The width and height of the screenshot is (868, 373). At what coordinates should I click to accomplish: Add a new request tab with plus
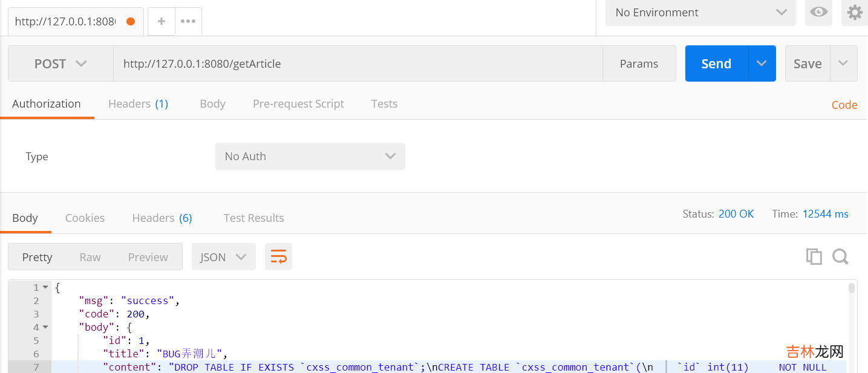[162, 21]
